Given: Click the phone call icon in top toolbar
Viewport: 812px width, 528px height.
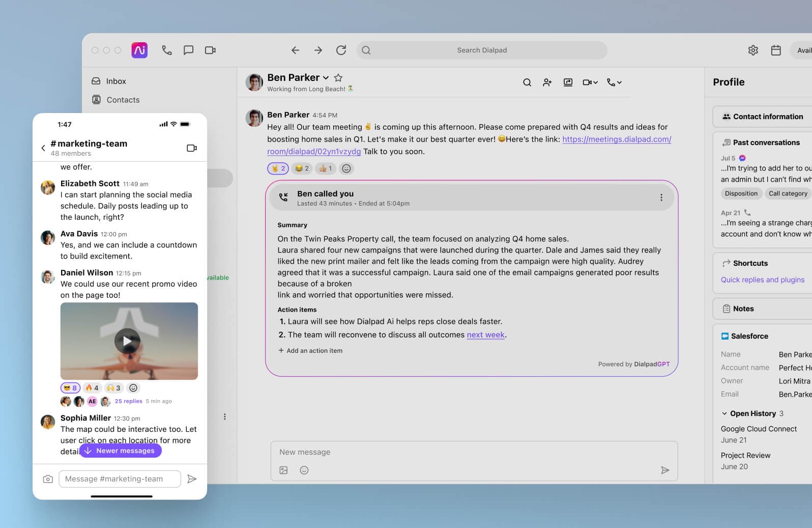Looking at the screenshot, I should pyautogui.click(x=167, y=50).
